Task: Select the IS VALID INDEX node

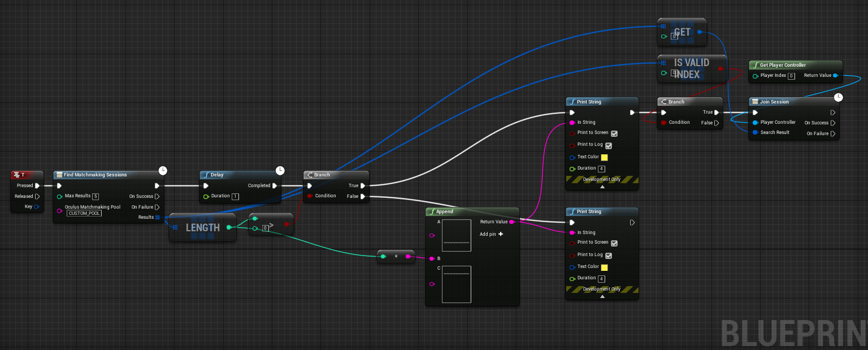Action: click(692, 68)
